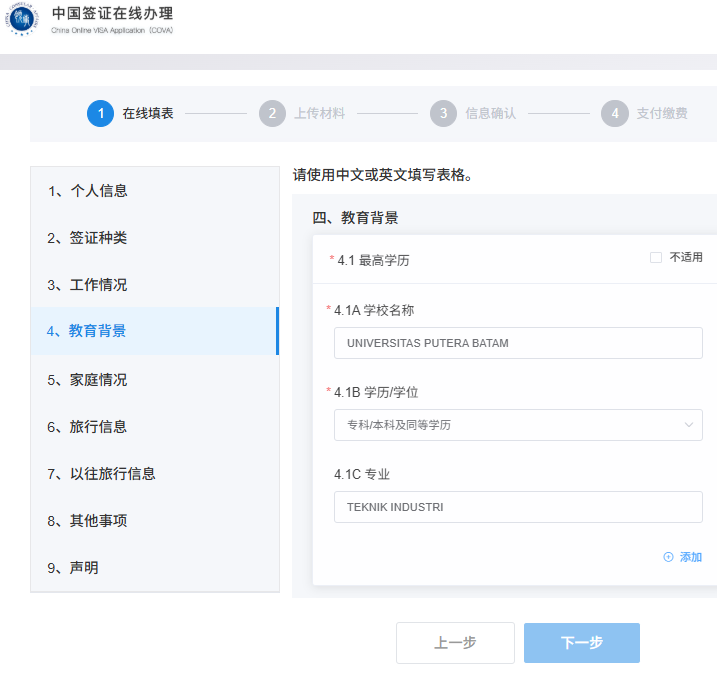The image size is (717, 677).
Task: Tick the 不适用 checkbox
Action: pyautogui.click(x=656, y=257)
